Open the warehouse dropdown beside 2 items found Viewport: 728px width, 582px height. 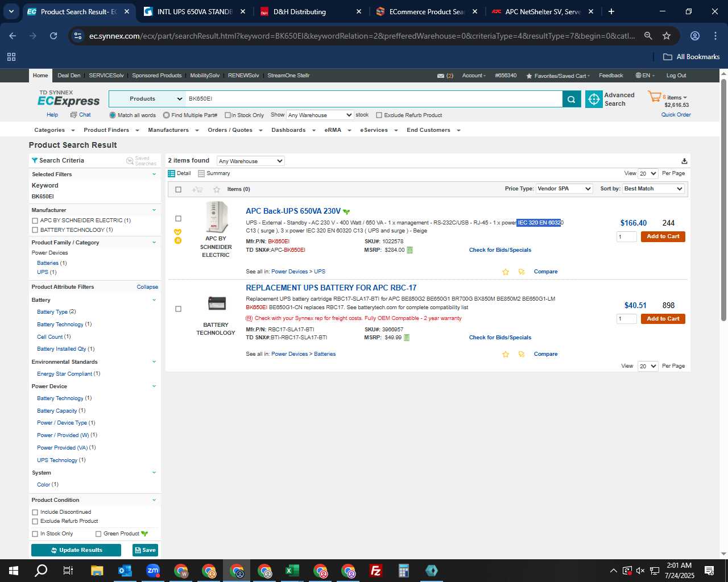[x=251, y=161]
